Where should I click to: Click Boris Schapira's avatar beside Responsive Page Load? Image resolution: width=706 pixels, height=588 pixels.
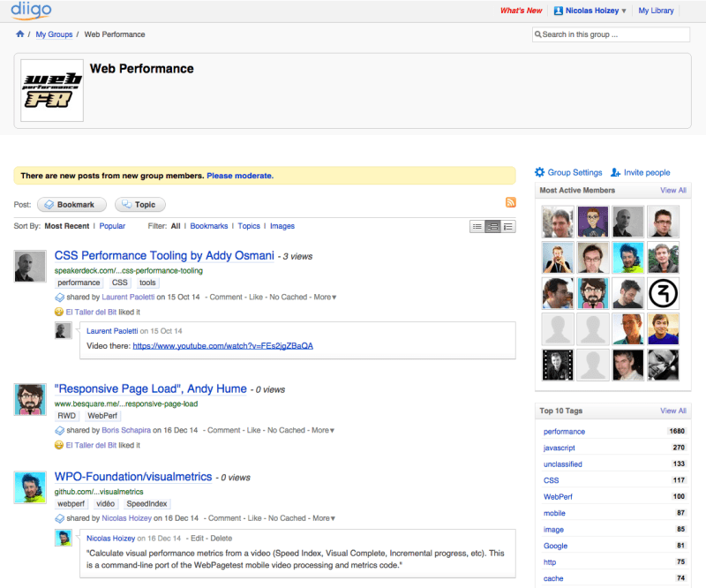[x=30, y=399]
